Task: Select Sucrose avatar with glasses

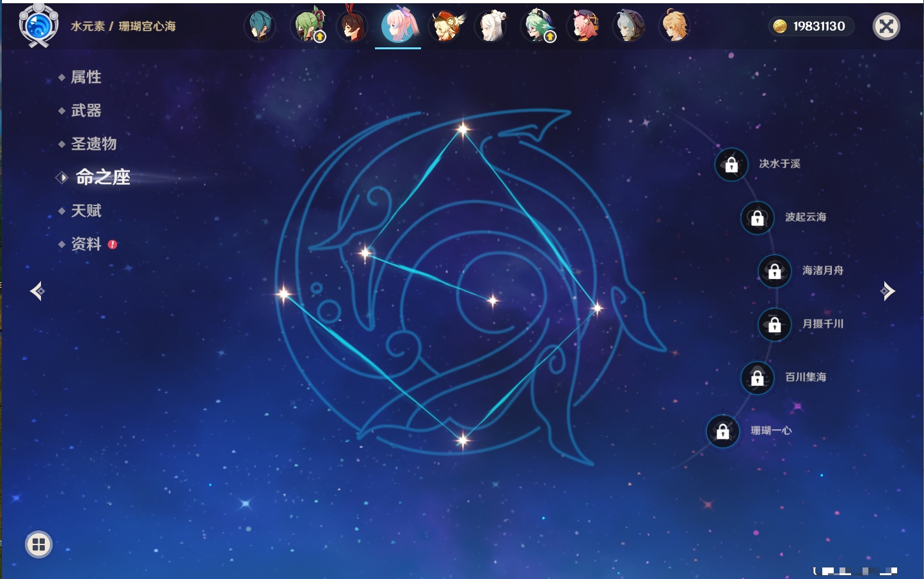Action: (x=538, y=26)
